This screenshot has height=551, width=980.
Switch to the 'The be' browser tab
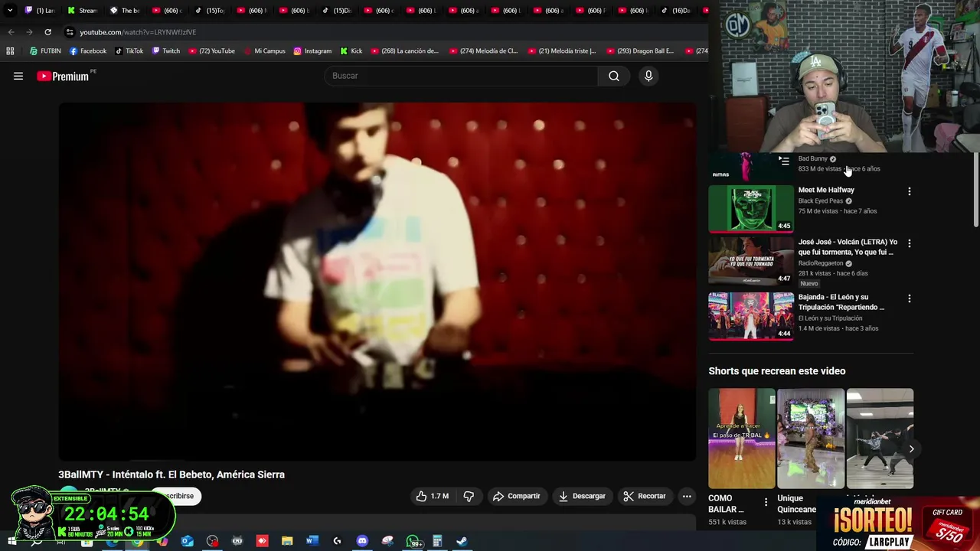(124, 11)
